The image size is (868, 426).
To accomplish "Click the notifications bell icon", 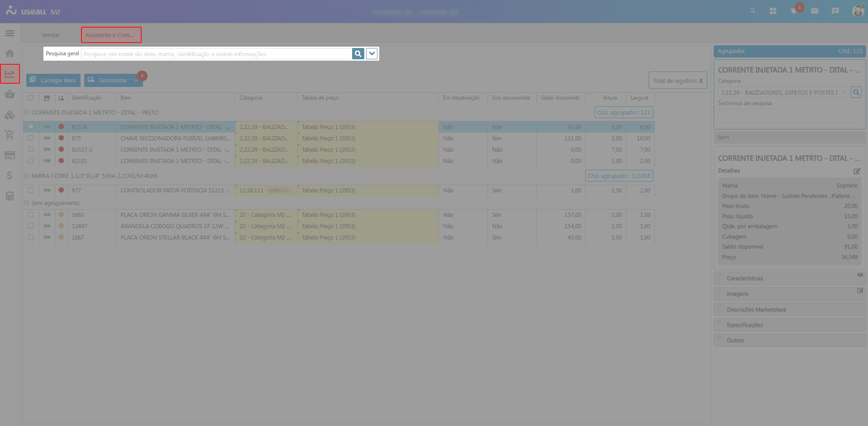I will (794, 11).
